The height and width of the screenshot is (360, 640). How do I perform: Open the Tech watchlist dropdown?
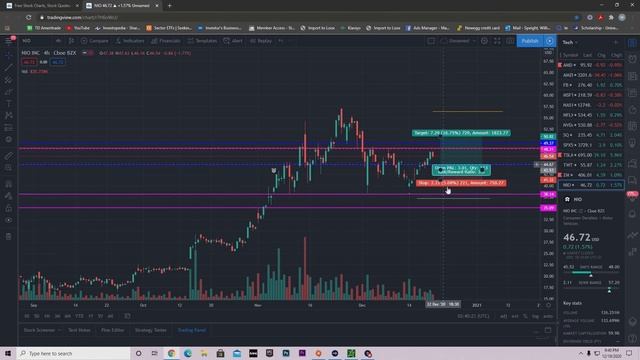[570, 42]
